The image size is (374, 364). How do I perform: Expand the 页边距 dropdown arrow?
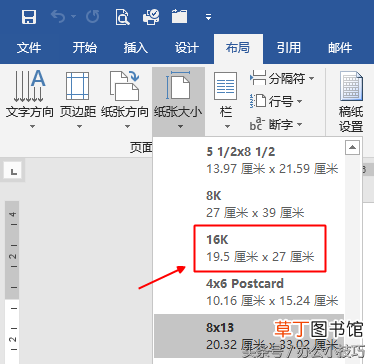(79, 127)
